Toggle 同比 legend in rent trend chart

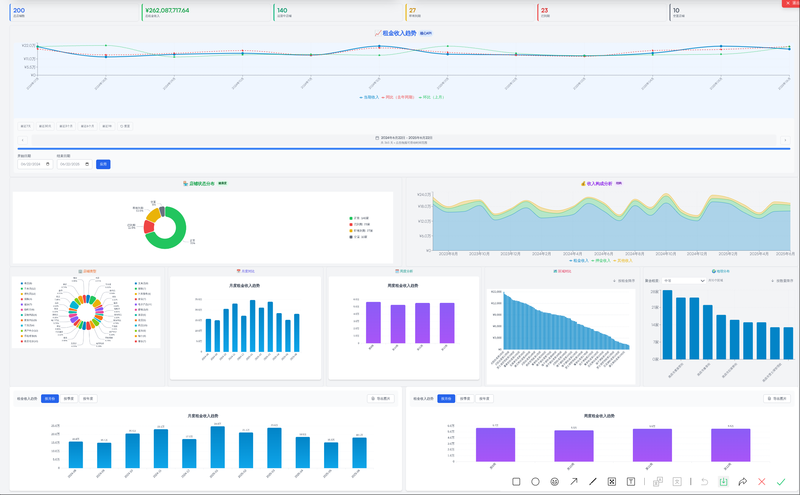(x=398, y=97)
